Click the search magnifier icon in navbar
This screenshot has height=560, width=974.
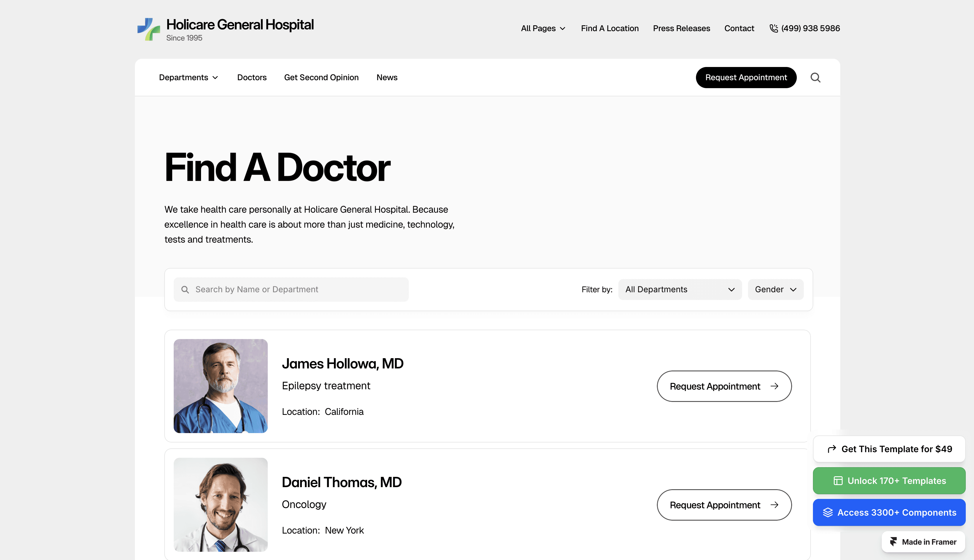(815, 77)
